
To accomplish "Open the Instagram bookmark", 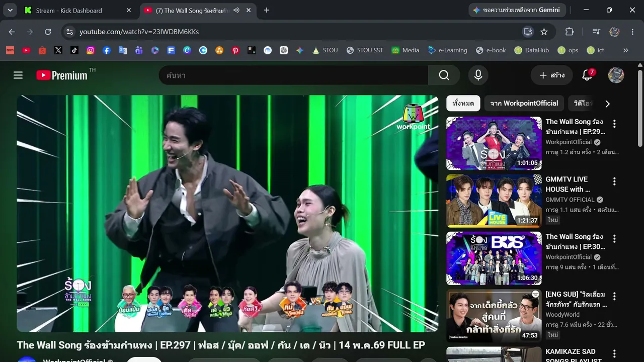I will click(x=91, y=50).
